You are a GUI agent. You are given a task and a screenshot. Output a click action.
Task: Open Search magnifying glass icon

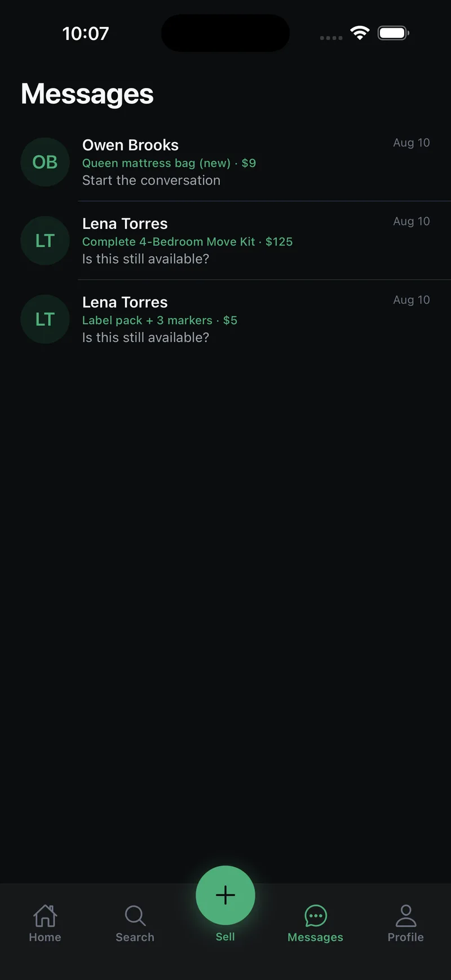click(135, 916)
